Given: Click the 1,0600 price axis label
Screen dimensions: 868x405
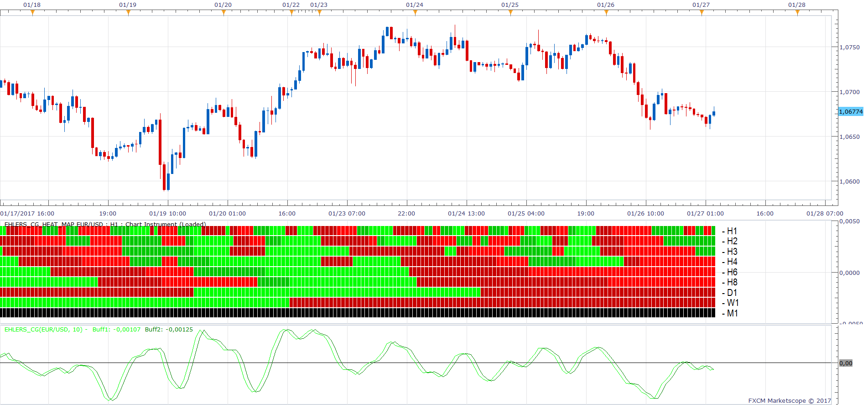Looking at the screenshot, I should (x=849, y=181).
